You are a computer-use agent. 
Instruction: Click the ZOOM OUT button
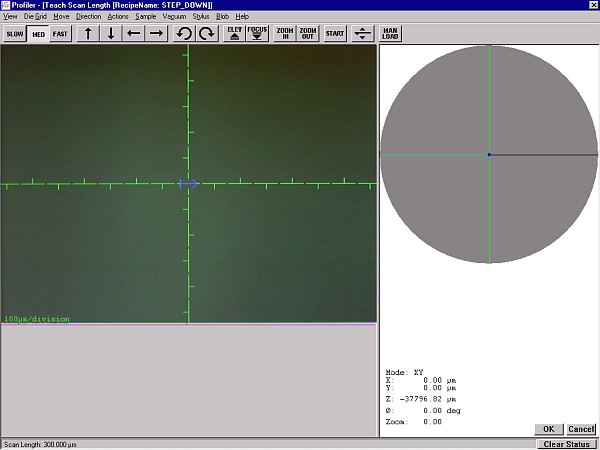point(308,34)
